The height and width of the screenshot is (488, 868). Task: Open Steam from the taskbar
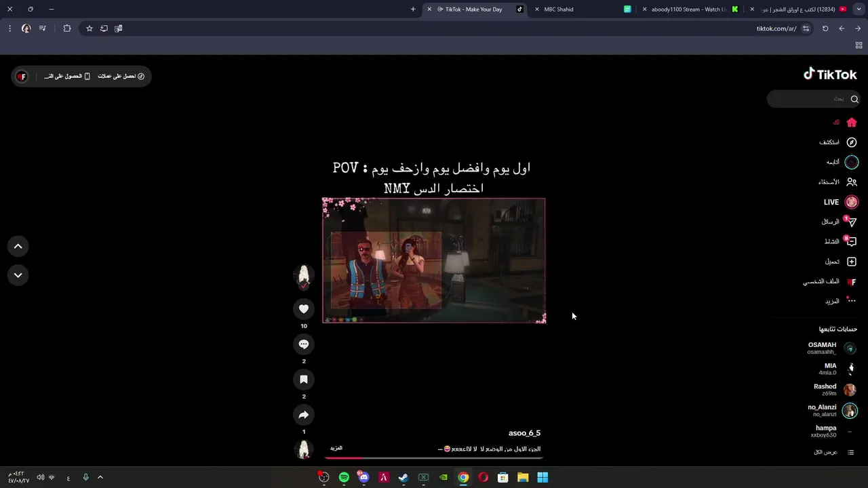pyautogui.click(x=403, y=477)
